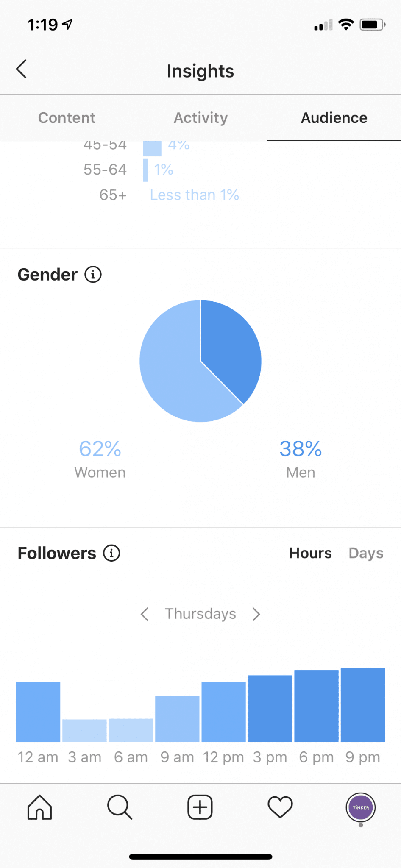Open the Home feed icon
The height and width of the screenshot is (868, 401).
pyautogui.click(x=40, y=807)
